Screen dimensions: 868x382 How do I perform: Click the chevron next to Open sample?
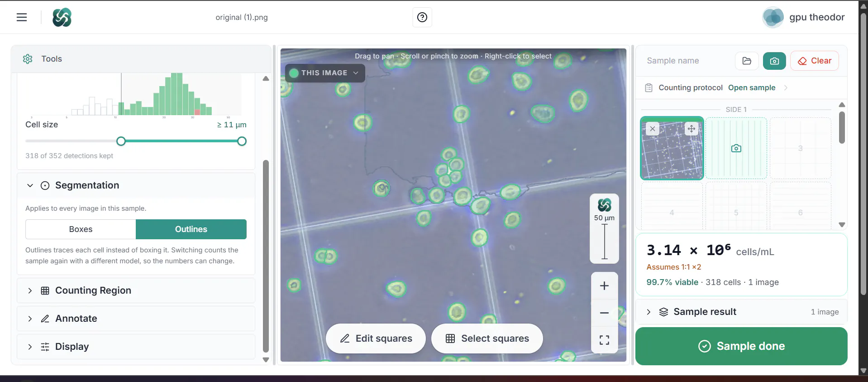786,87
